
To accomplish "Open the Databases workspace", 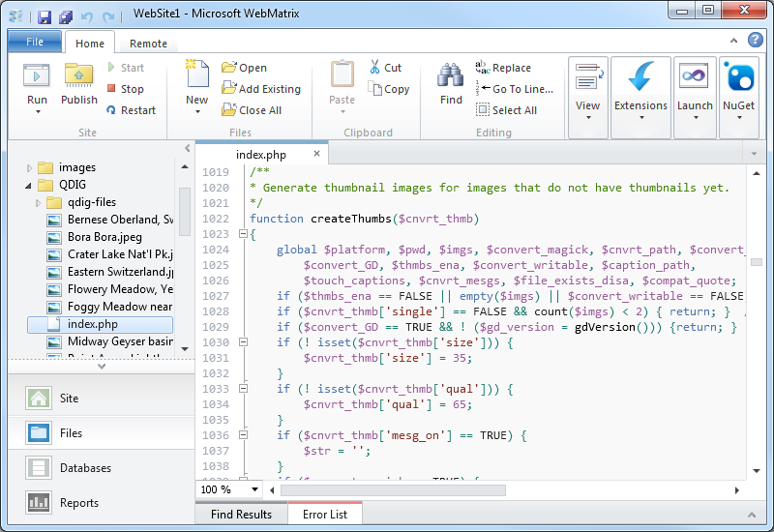I will coord(86,468).
